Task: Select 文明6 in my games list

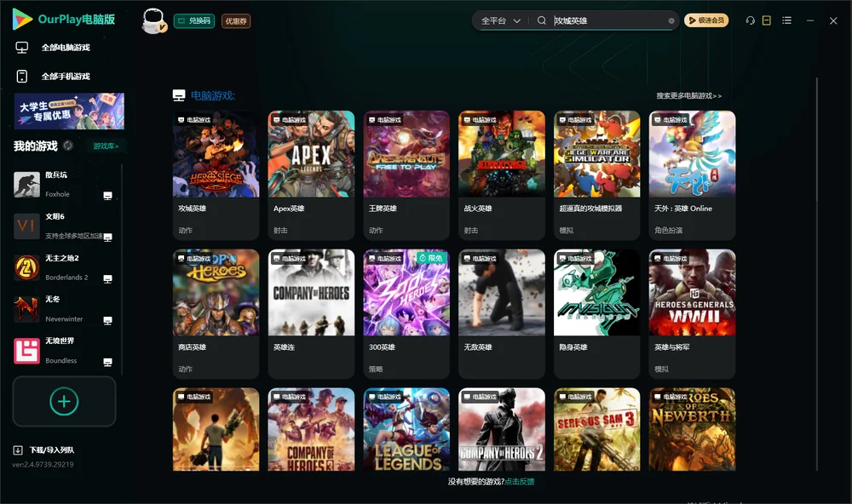Action: click(64, 226)
